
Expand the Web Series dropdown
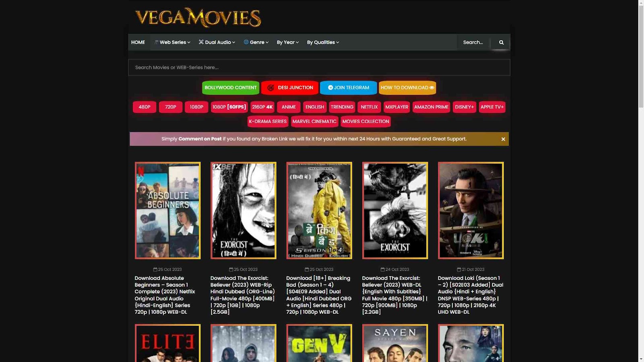pyautogui.click(x=172, y=42)
